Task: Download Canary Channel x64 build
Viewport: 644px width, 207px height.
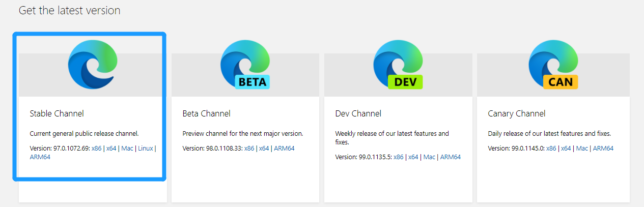Action: (x=566, y=149)
